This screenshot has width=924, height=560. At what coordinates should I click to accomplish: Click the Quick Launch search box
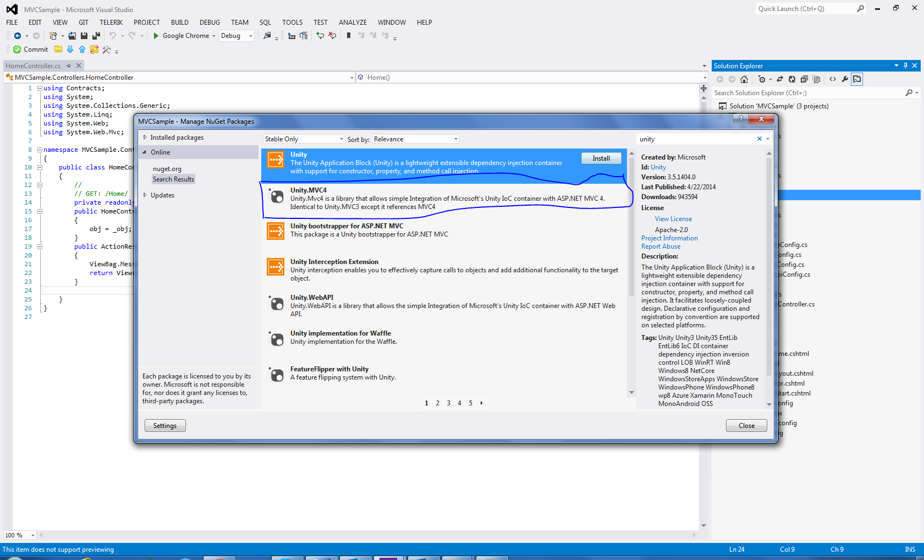point(805,9)
